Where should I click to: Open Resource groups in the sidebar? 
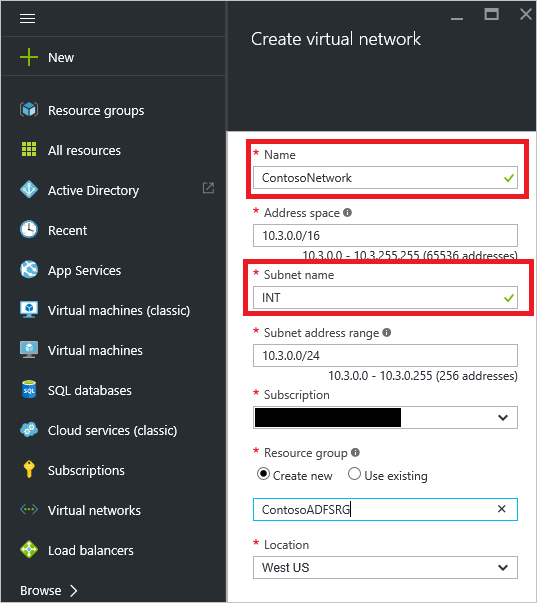pyautogui.click(x=96, y=111)
